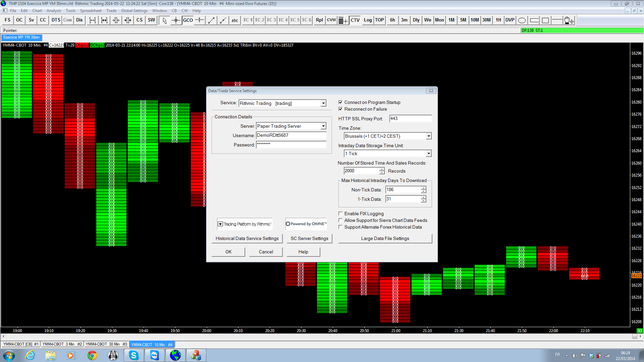Click the hand move tool

click(569, 20)
